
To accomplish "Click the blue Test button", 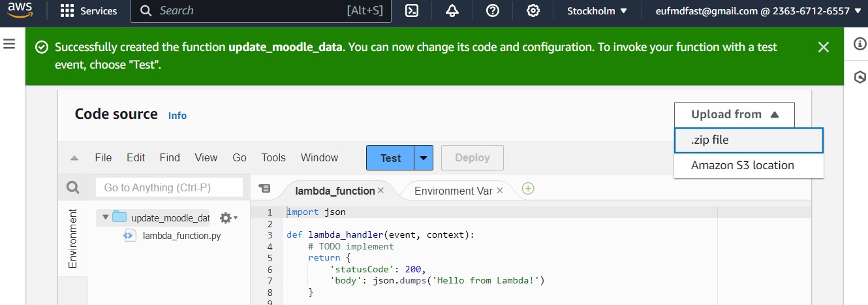I will (390, 157).
